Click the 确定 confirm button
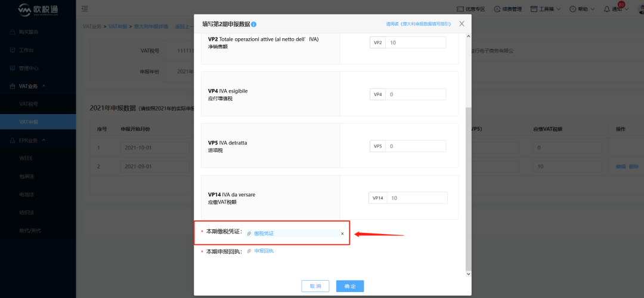The image size is (644, 298). [350, 286]
